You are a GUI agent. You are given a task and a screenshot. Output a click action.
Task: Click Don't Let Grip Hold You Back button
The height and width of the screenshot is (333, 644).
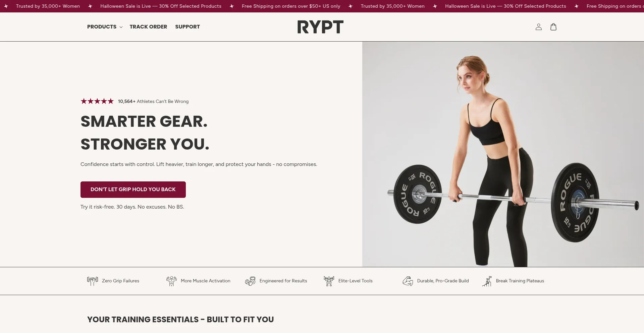[133, 189]
